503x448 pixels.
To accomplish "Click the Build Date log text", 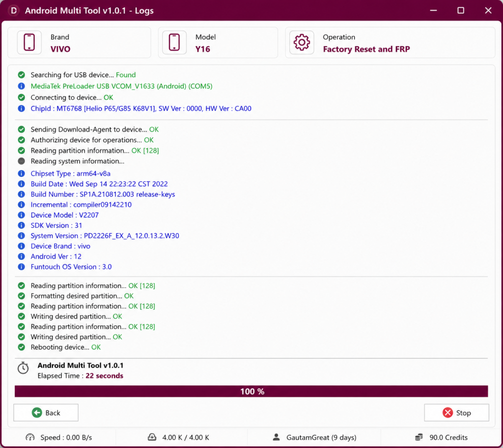I will pyautogui.click(x=99, y=184).
